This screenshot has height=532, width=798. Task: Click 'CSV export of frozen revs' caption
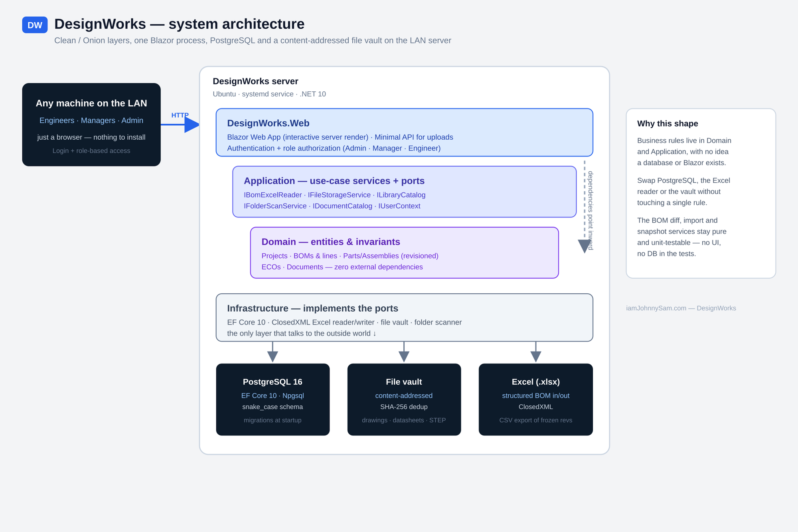coord(535,420)
